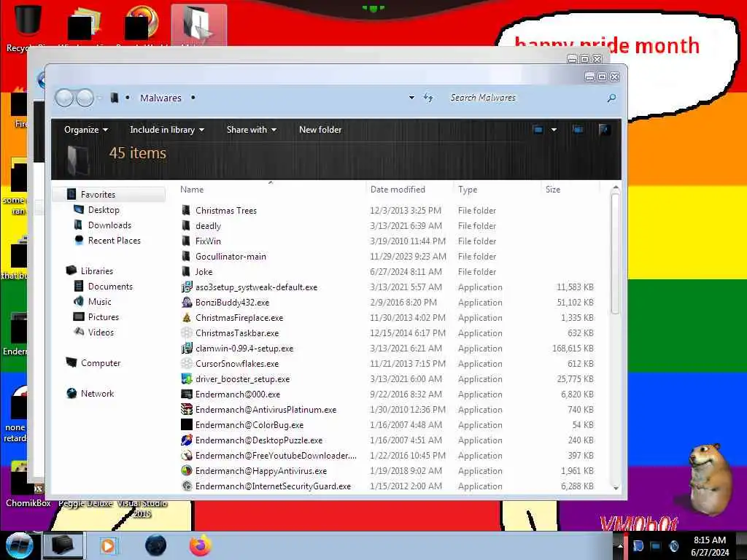Open Recent Places in navigation pane
747x560 pixels.
point(115,241)
